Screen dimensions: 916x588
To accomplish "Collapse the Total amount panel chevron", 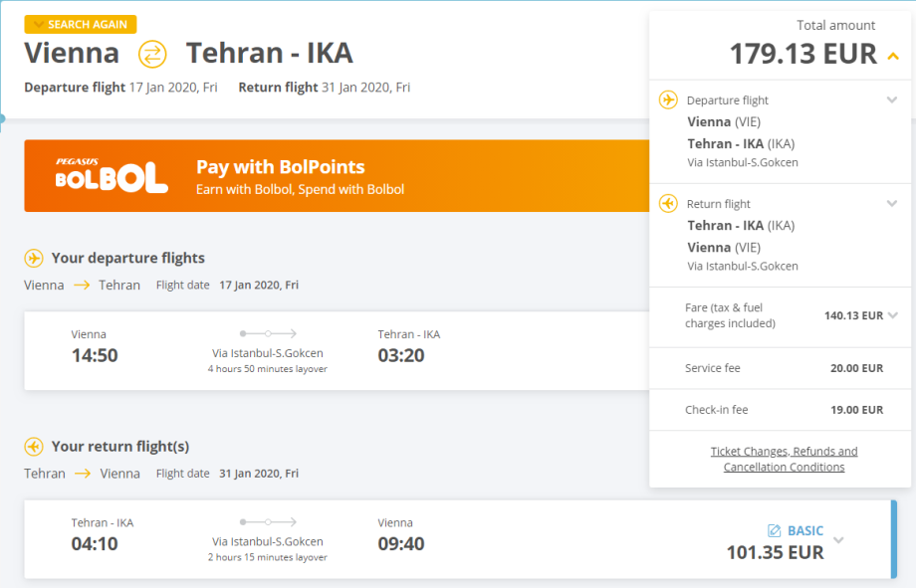I will [x=892, y=56].
